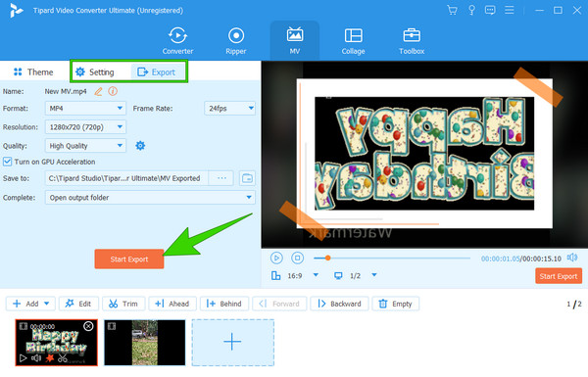Open the Format dropdown showing MP4

click(85, 109)
